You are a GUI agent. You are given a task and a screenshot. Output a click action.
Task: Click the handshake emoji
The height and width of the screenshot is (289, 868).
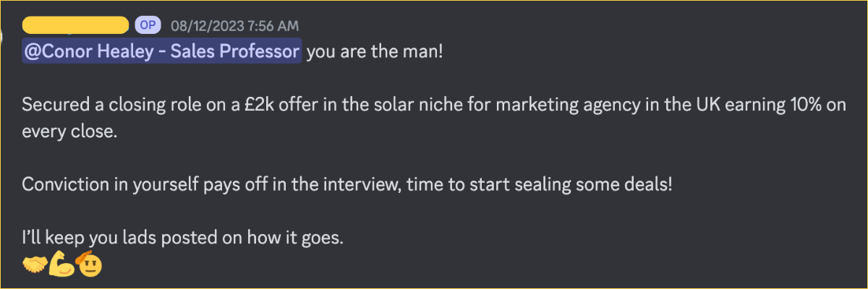34,266
